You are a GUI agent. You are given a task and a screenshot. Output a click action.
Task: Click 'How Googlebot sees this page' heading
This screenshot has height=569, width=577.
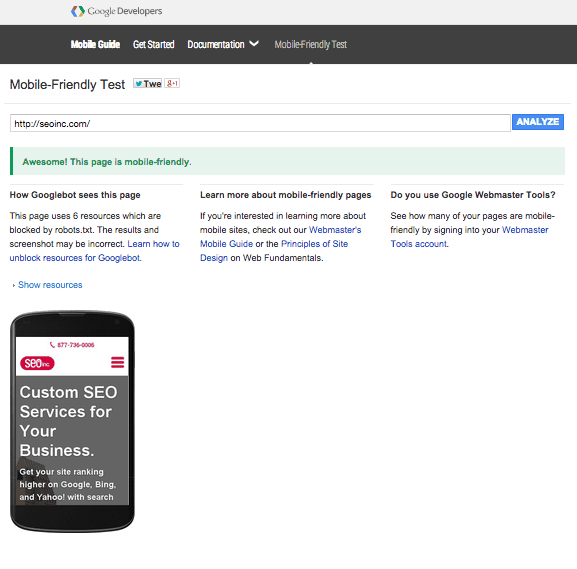coord(75,195)
